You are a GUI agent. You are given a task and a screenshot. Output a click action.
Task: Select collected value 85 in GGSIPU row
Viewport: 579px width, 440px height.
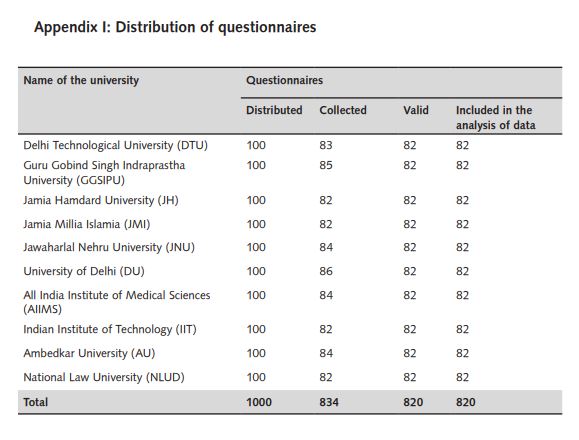pos(326,165)
